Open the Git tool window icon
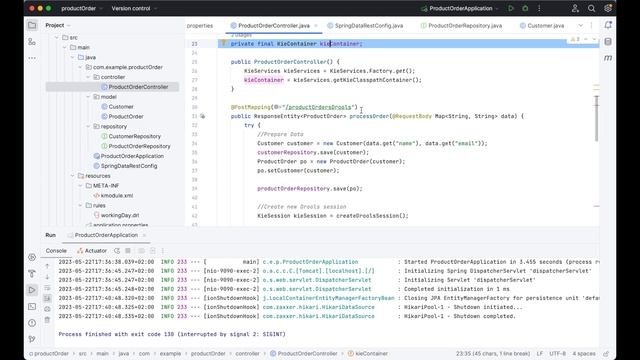This screenshot has width=640, height=360. pos(32,339)
